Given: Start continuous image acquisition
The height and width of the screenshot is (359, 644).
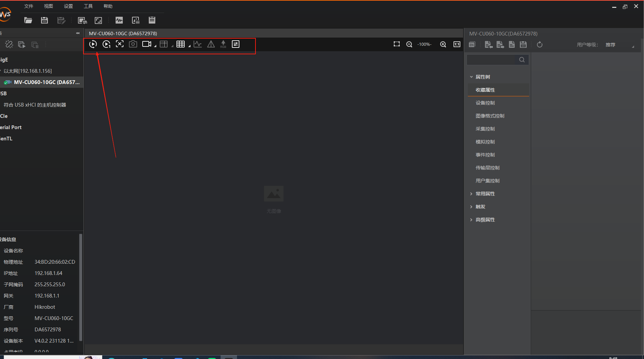Looking at the screenshot, I should (93, 44).
